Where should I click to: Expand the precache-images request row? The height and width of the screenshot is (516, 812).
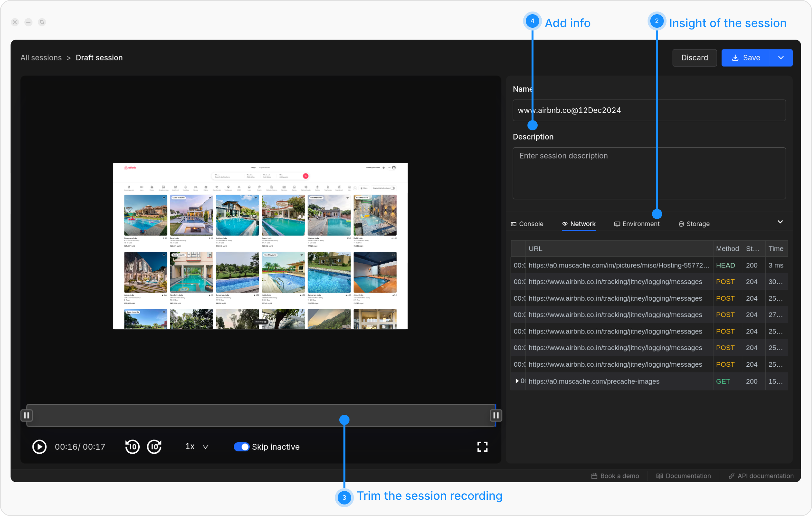tap(517, 381)
